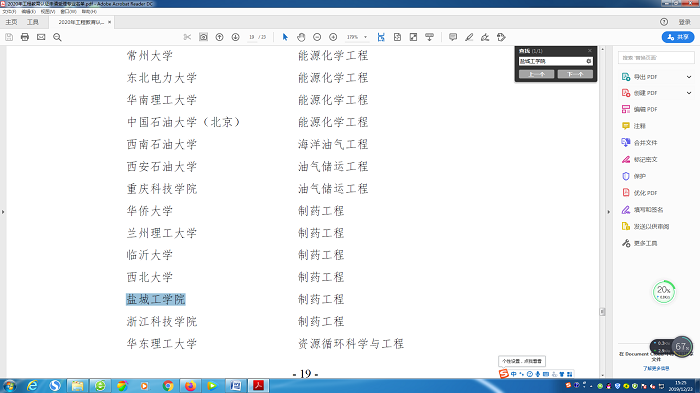Click the zoom in plus icon
The image size is (700, 393).
[333, 37]
